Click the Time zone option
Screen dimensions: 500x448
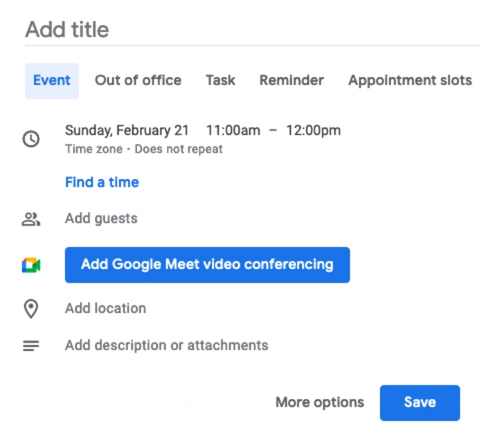pyautogui.click(x=93, y=149)
